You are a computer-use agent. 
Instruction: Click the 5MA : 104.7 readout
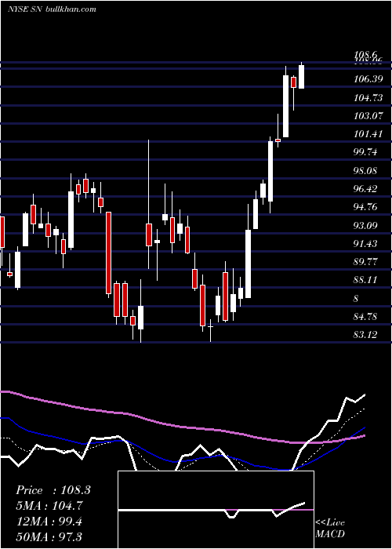tap(50, 506)
